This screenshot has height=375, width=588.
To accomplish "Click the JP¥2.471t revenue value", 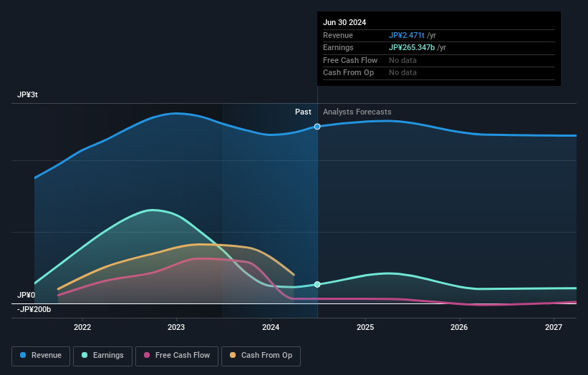I will [407, 35].
